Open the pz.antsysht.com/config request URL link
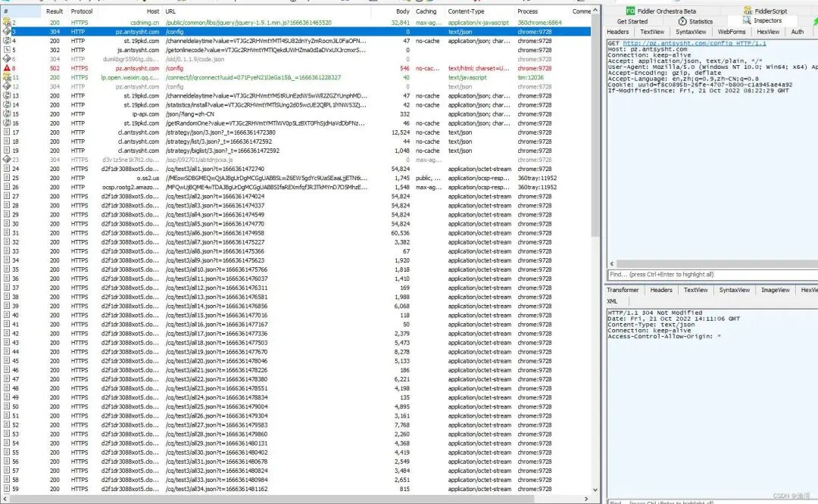This screenshot has height=504, width=818. [695, 43]
